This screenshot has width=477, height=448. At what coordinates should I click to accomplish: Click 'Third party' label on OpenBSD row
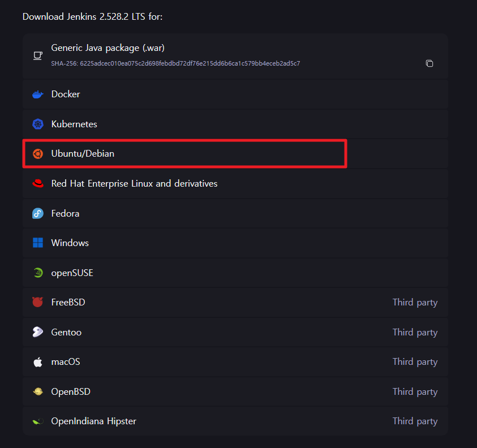[x=415, y=392]
